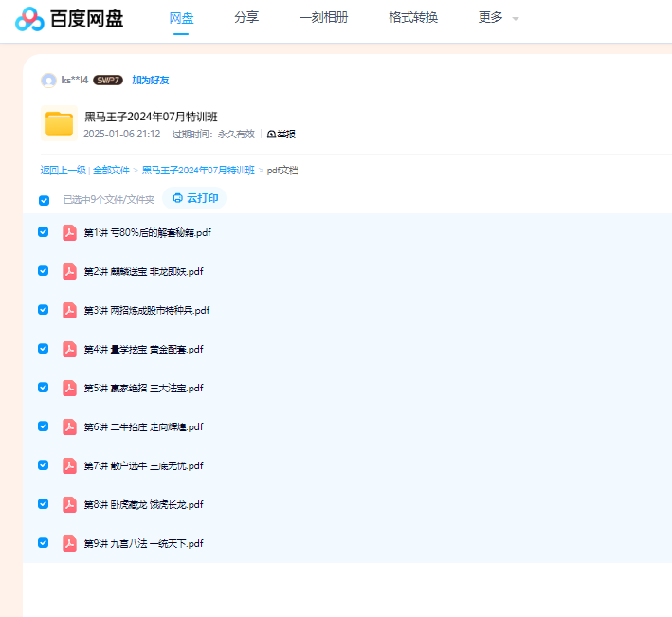Click the 全部文件 breadcrumb link
The width and height of the screenshot is (672, 617).
pyautogui.click(x=111, y=171)
